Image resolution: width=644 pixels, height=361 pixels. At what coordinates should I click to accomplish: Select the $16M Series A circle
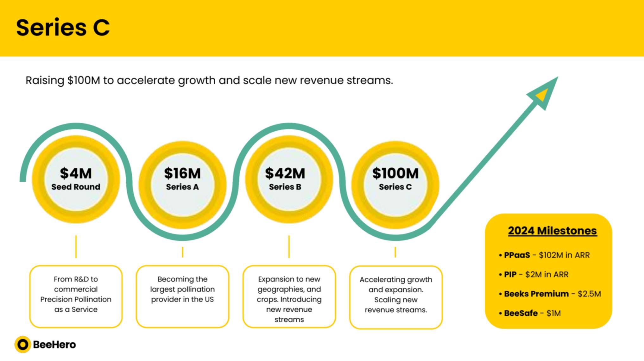182,185
